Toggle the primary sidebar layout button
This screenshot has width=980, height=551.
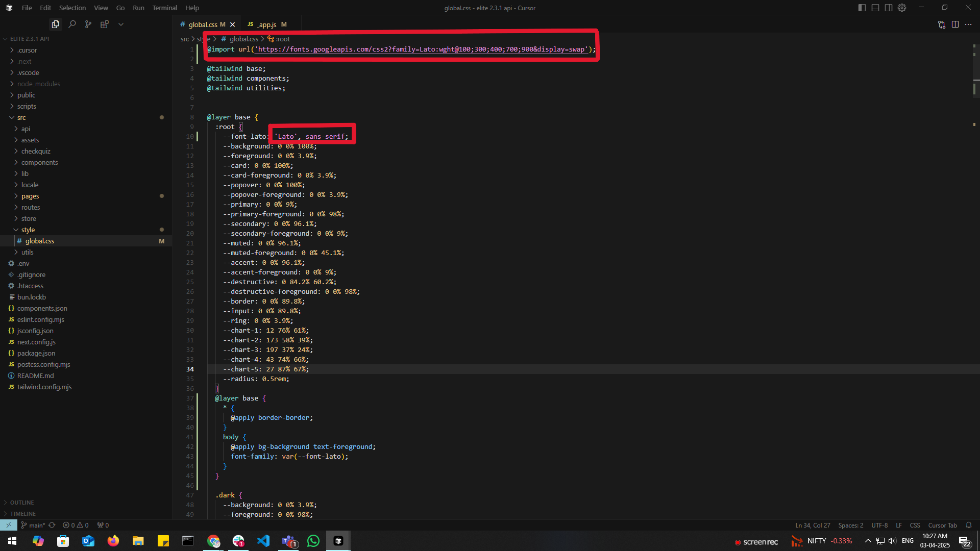[862, 8]
